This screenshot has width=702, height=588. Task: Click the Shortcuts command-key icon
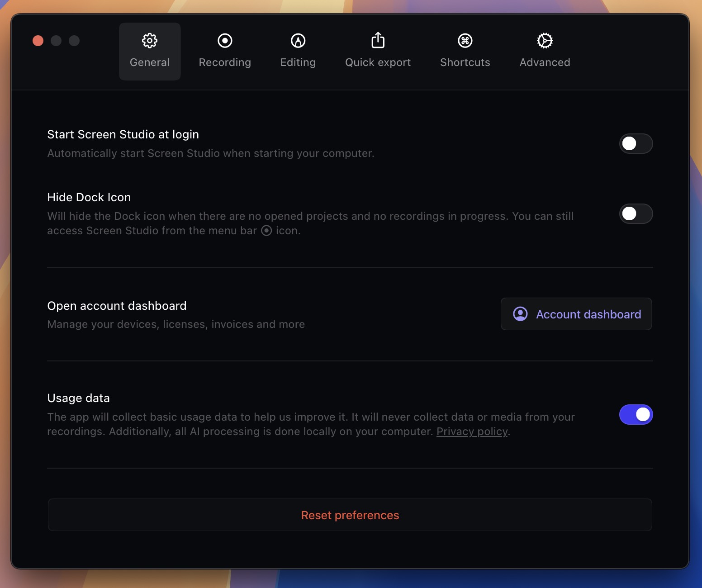pyautogui.click(x=465, y=40)
